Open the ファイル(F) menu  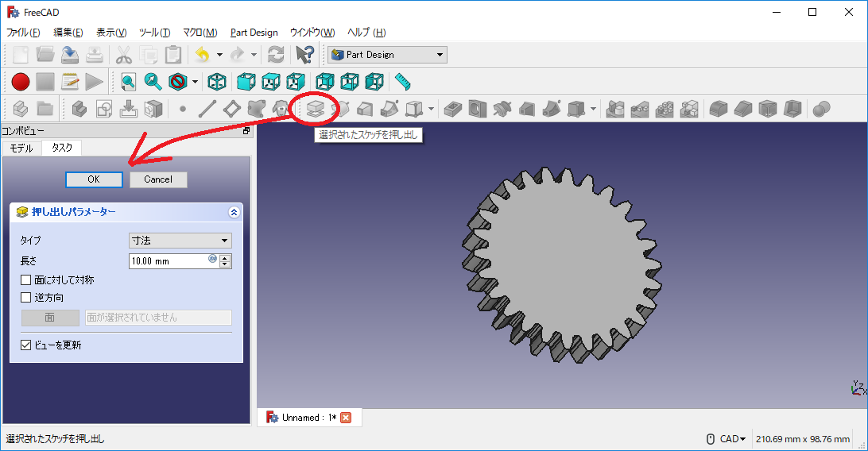23,32
